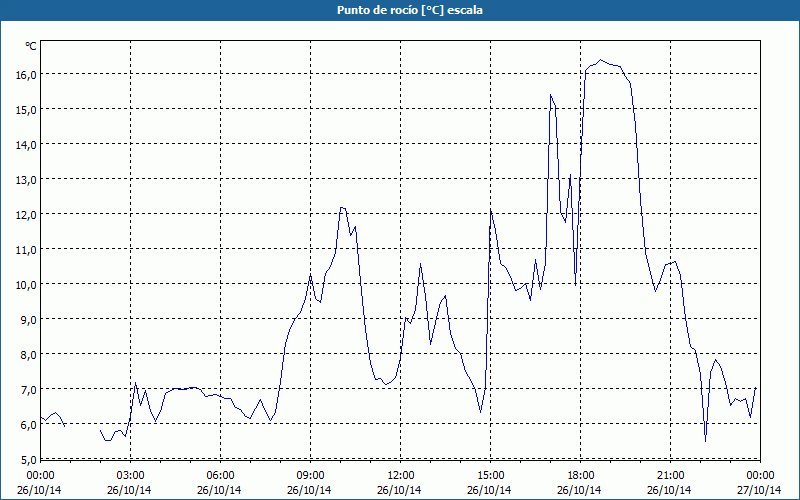Image resolution: width=800 pixels, height=500 pixels.
Task: Click the 14,0 y-axis label
Action: pos(27,144)
